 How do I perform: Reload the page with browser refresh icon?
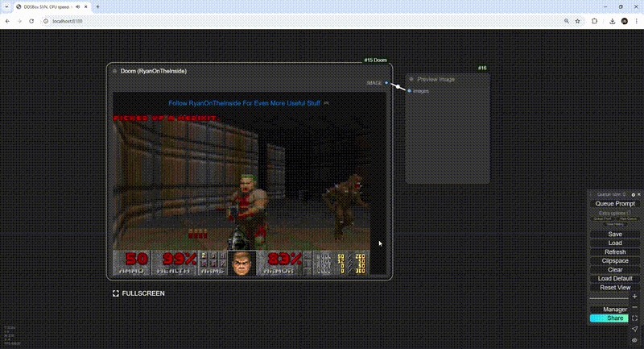(x=31, y=21)
